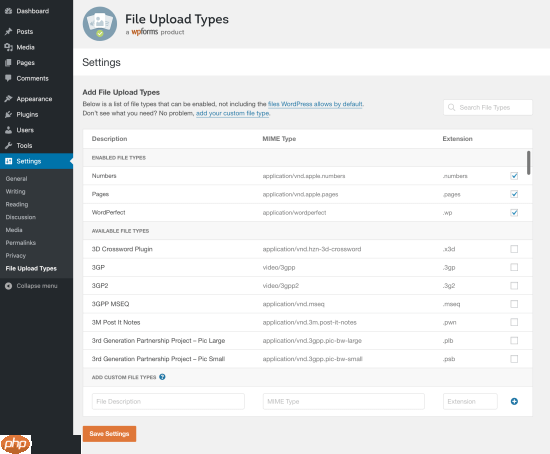Click the Plugins plug icon
This screenshot has height=454, width=550.
(x=8, y=114)
